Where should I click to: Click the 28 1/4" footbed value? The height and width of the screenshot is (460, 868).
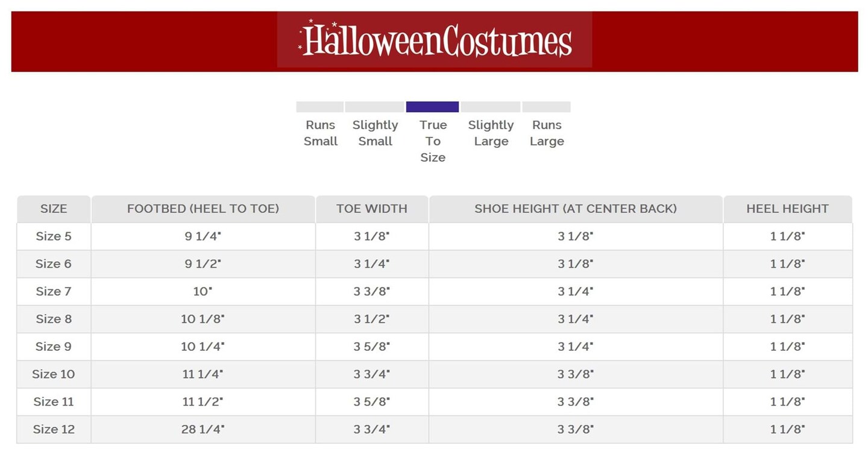click(x=203, y=430)
